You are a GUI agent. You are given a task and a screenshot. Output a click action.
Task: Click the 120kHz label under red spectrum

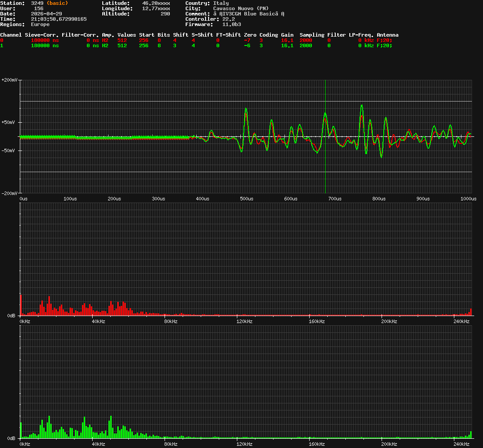click(244, 322)
